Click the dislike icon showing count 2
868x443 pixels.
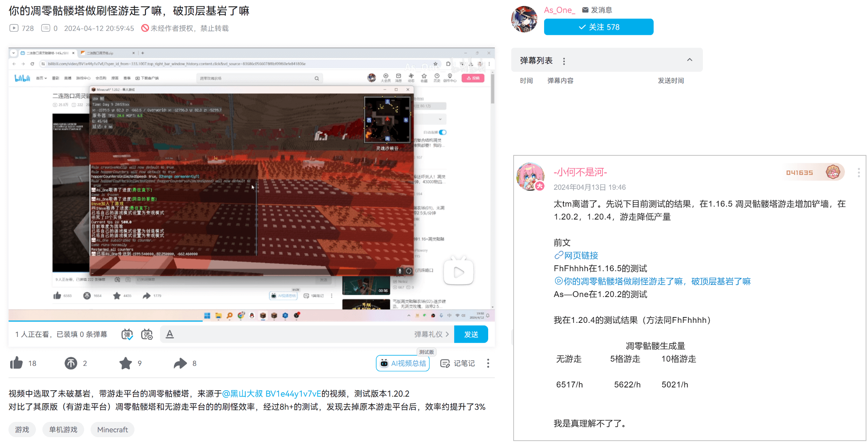pyautogui.click(x=71, y=363)
